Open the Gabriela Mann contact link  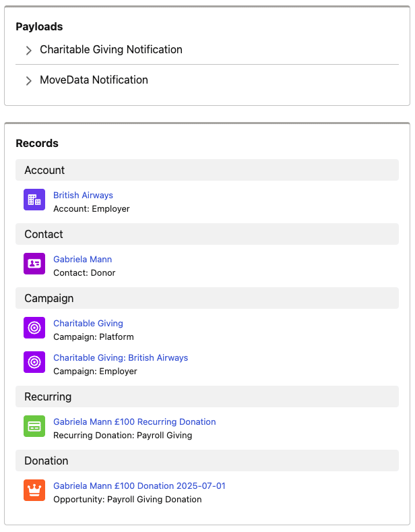click(x=82, y=259)
